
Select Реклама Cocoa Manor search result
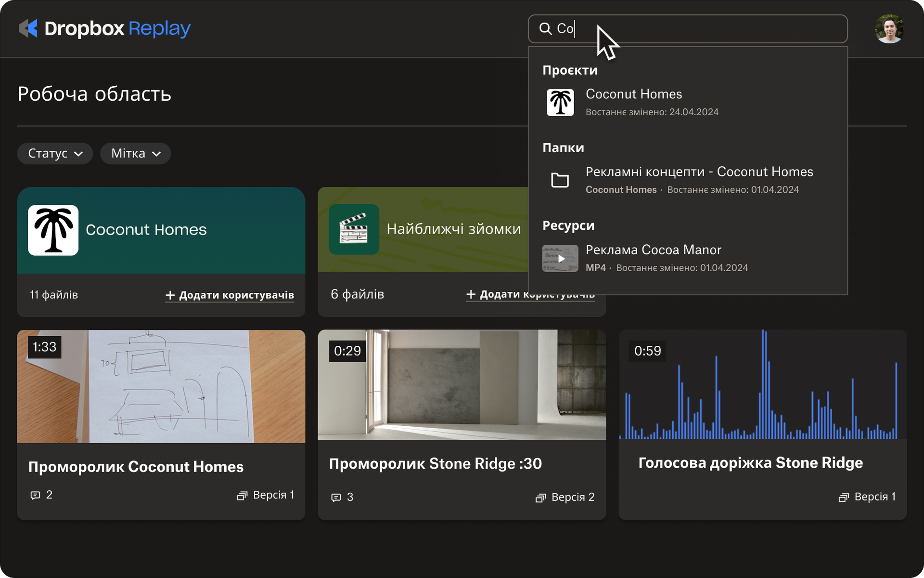click(x=653, y=250)
